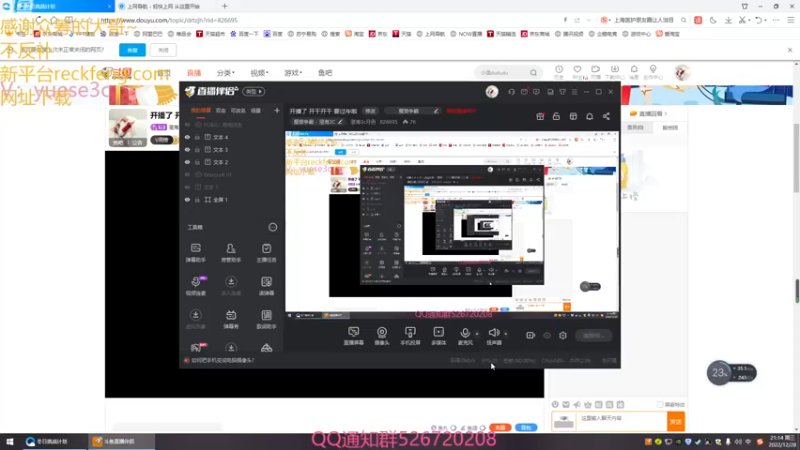Open 视频连麦 tool icon
Screen dimensions: 800x450
[195, 286]
